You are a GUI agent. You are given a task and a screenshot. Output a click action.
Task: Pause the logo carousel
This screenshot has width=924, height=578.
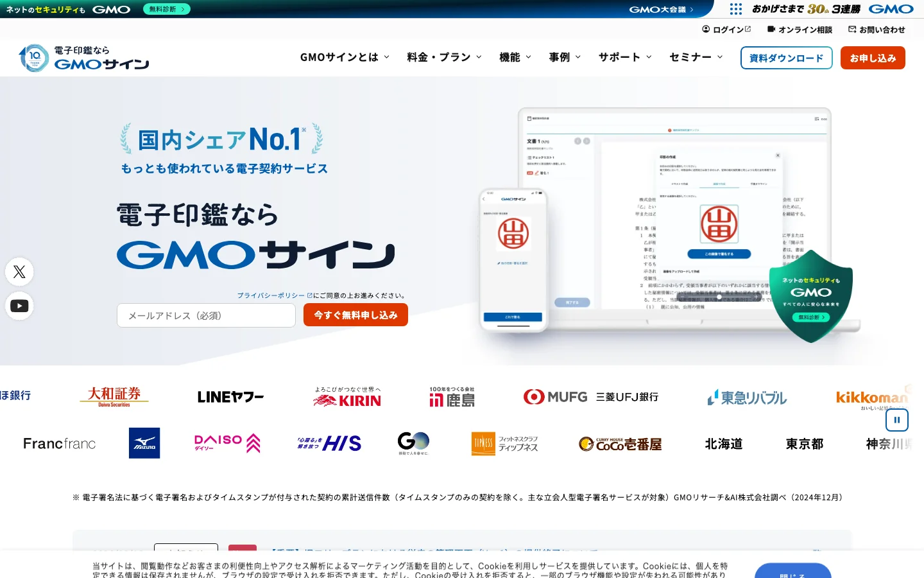click(897, 420)
